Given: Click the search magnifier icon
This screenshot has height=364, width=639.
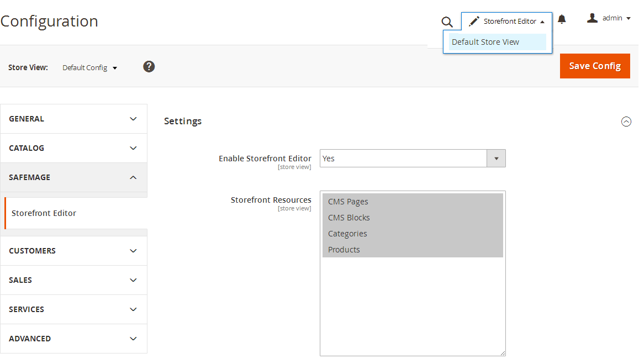Looking at the screenshot, I should 447,22.
